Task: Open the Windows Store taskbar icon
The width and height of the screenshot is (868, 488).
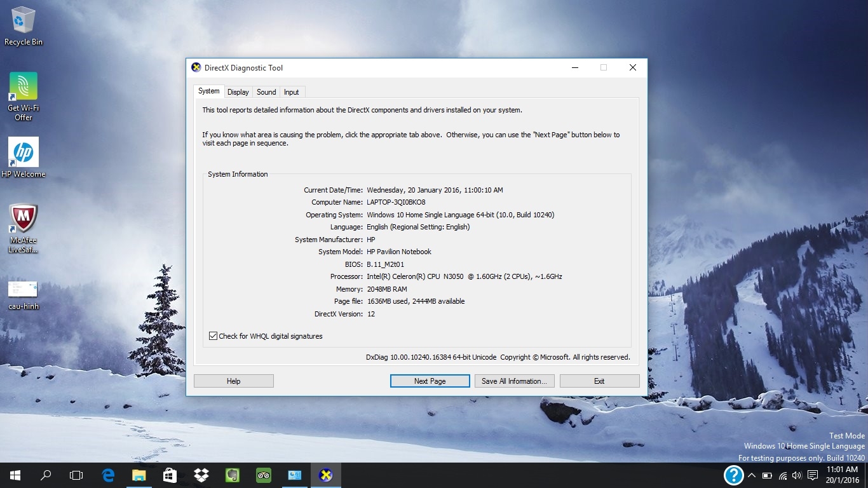Action: click(x=170, y=475)
